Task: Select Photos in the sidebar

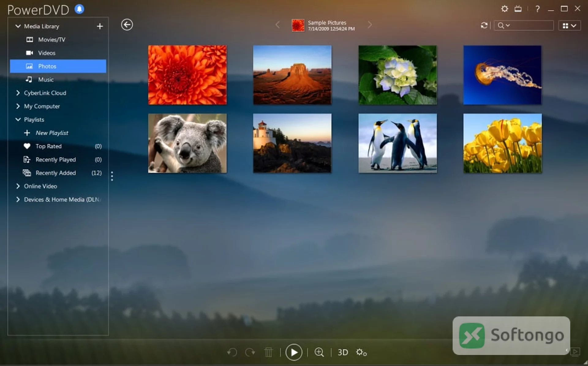Action: tap(58, 66)
